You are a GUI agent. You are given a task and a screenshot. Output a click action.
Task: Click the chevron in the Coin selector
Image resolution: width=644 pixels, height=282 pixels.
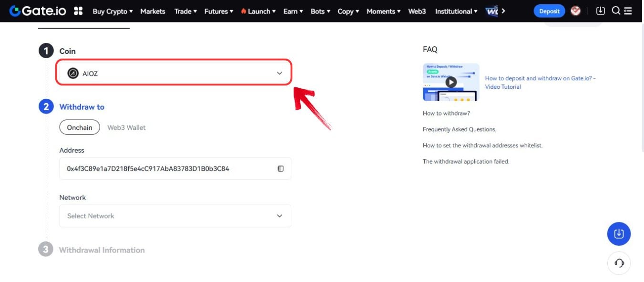tap(280, 73)
